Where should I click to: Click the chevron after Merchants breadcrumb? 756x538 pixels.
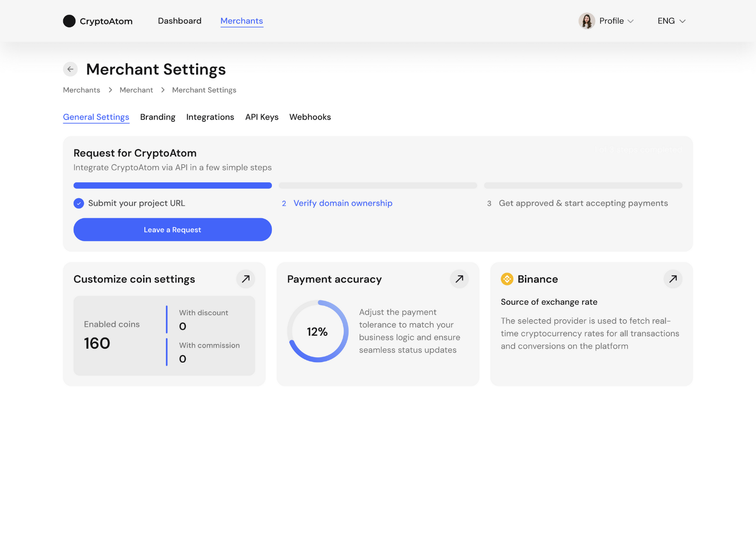pyautogui.click(x=110, y=90)
